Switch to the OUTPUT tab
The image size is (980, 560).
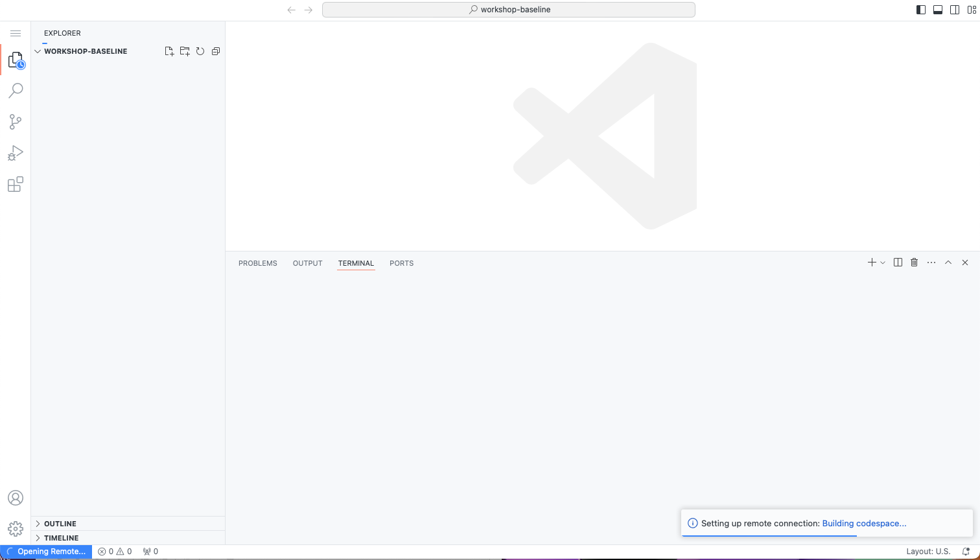click(x=308, y=263)
